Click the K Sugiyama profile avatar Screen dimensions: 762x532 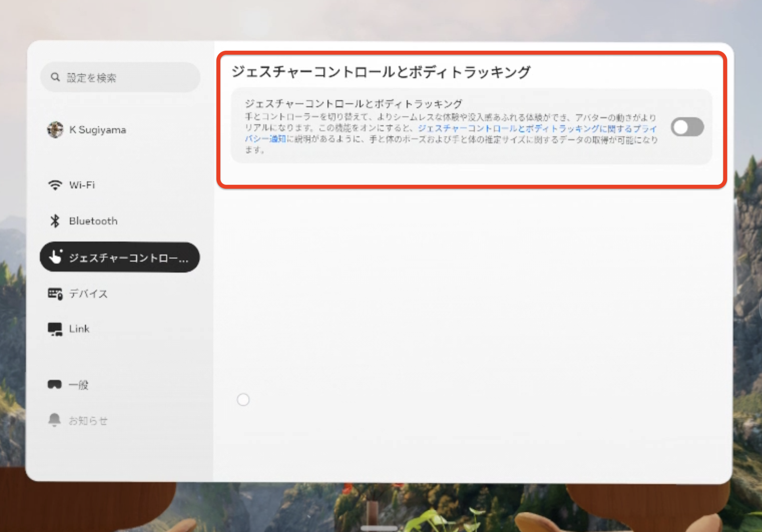55,130
